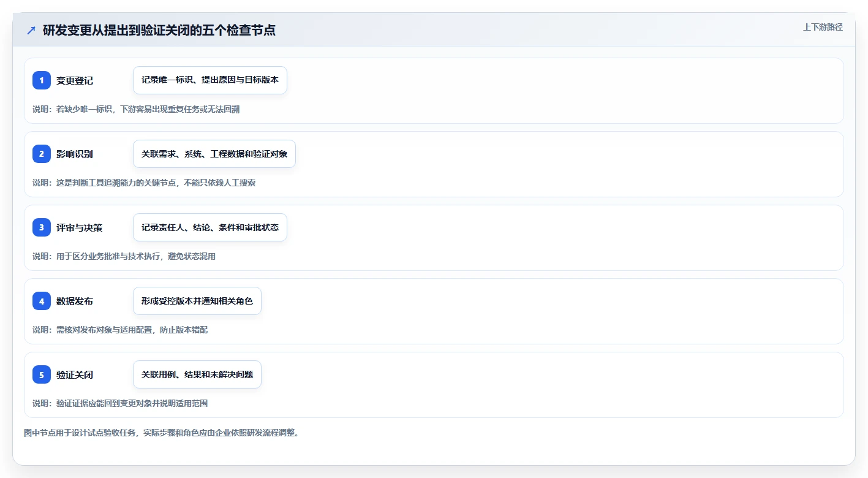Click the 上下游路径 label in header
The width and height of the screenshot is (868, 478).
(x=823, y=27)
